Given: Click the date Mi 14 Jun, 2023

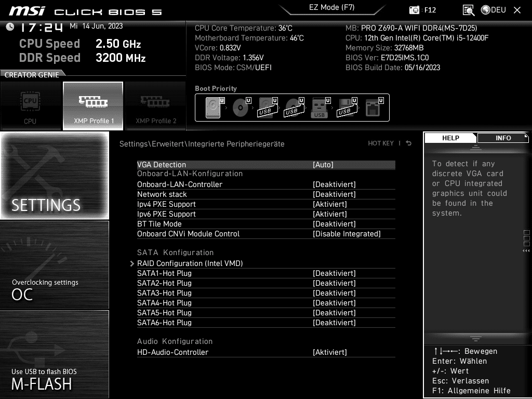Looking at the screenshot, I should [96, 26].
